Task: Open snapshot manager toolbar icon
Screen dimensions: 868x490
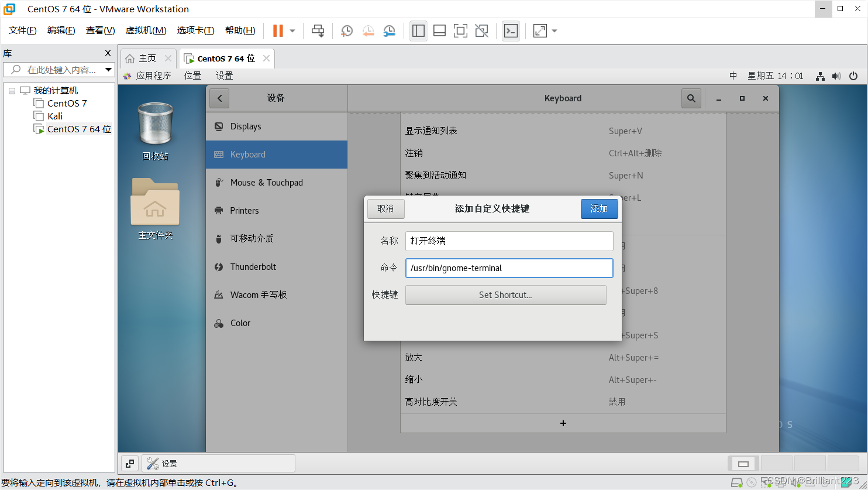Action: coord(390,30)
